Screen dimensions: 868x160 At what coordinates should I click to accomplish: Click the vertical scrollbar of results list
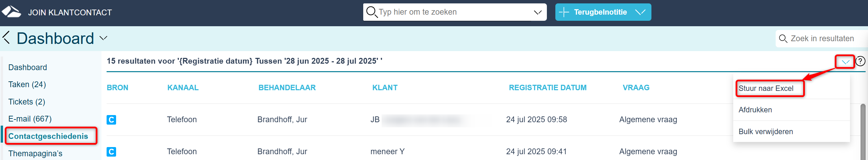tap(863, 132)
